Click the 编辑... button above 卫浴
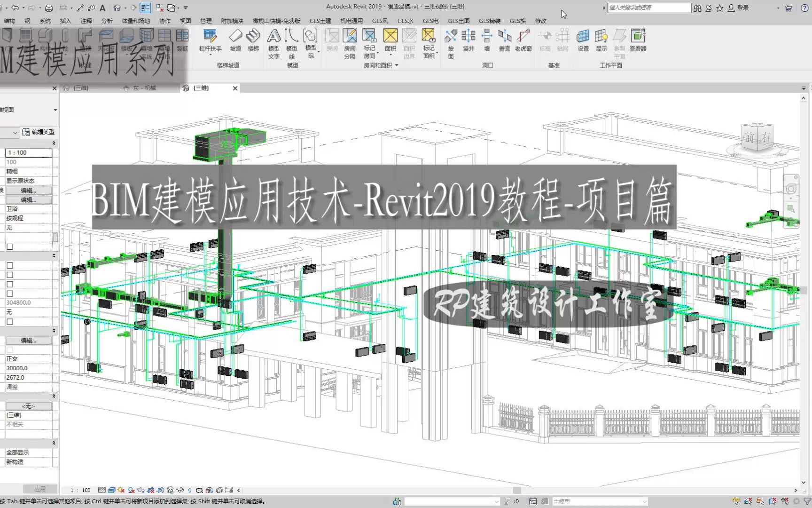812x508 pixels. (29, 199)
